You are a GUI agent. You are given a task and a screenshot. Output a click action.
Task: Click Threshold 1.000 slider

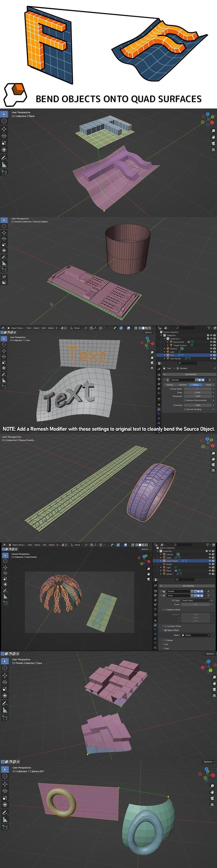197,405
